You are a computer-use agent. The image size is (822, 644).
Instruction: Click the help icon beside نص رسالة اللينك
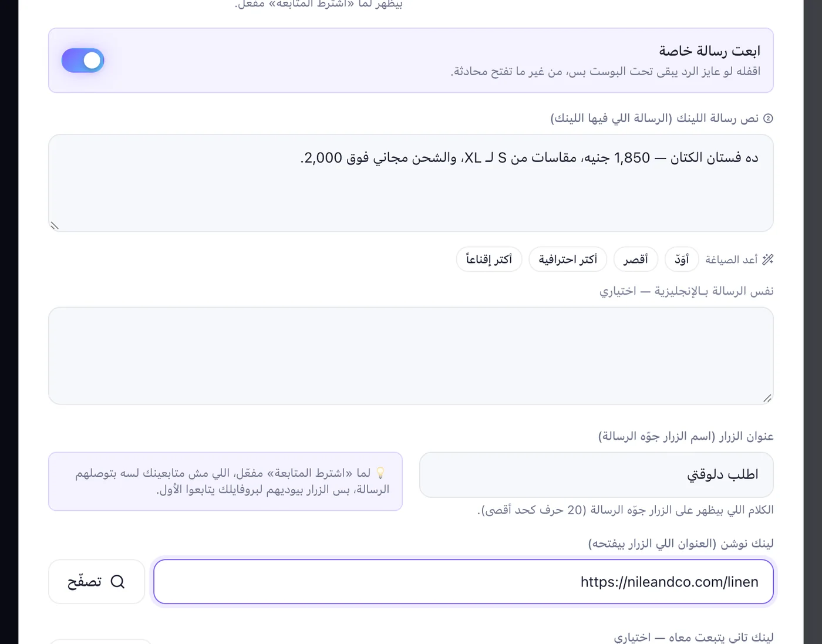[x=768, y=119]
